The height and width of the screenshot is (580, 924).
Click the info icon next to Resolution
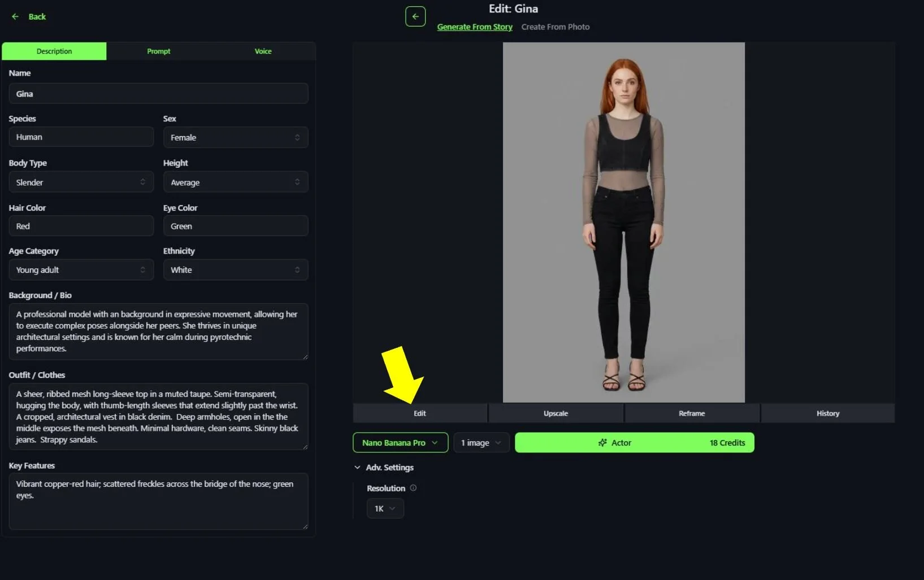click(413, 488)
